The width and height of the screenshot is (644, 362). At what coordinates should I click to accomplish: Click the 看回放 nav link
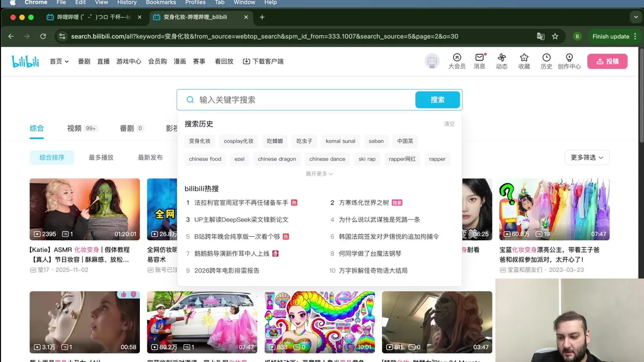point(224,61)
